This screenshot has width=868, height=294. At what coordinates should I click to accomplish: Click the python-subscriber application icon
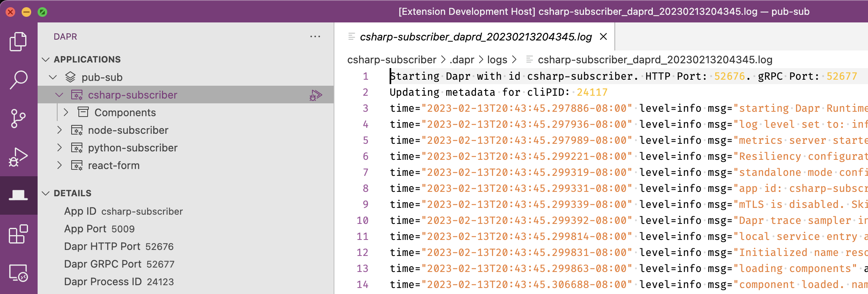[x=77, y=148]
